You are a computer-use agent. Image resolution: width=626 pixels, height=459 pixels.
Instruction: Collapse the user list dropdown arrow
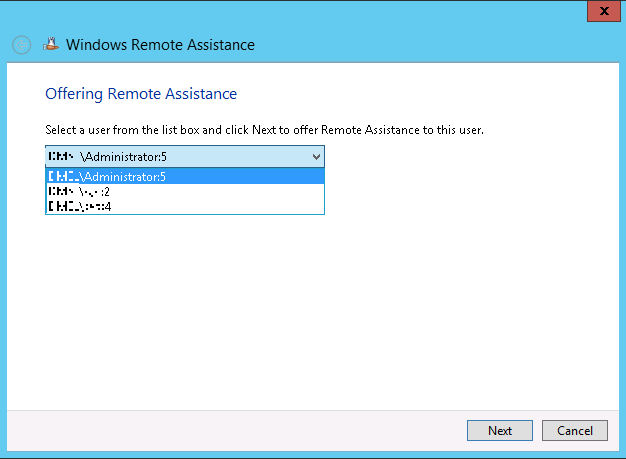point(316,157)
